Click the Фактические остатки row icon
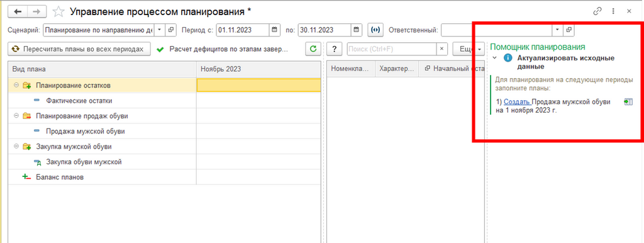This screenshot has height=243, width=644. tap(37, 100)
